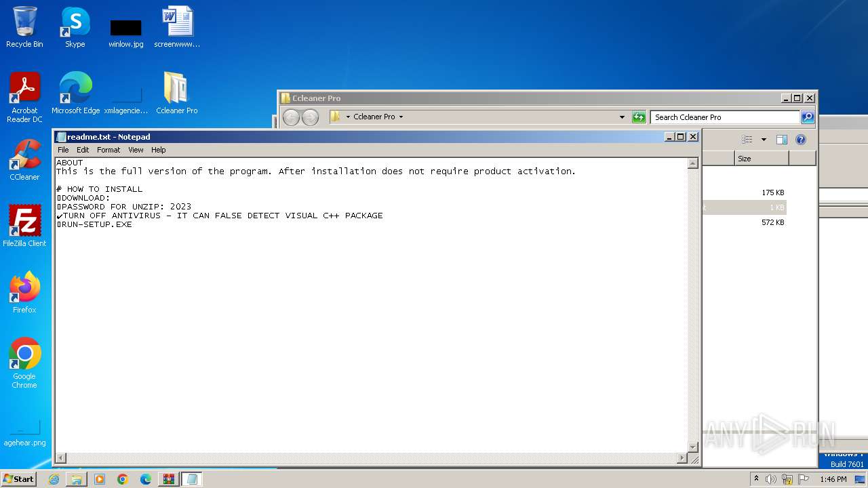Launch Skype from the desktop
This screenshot has height=488, width=868.
coord(75,27)
